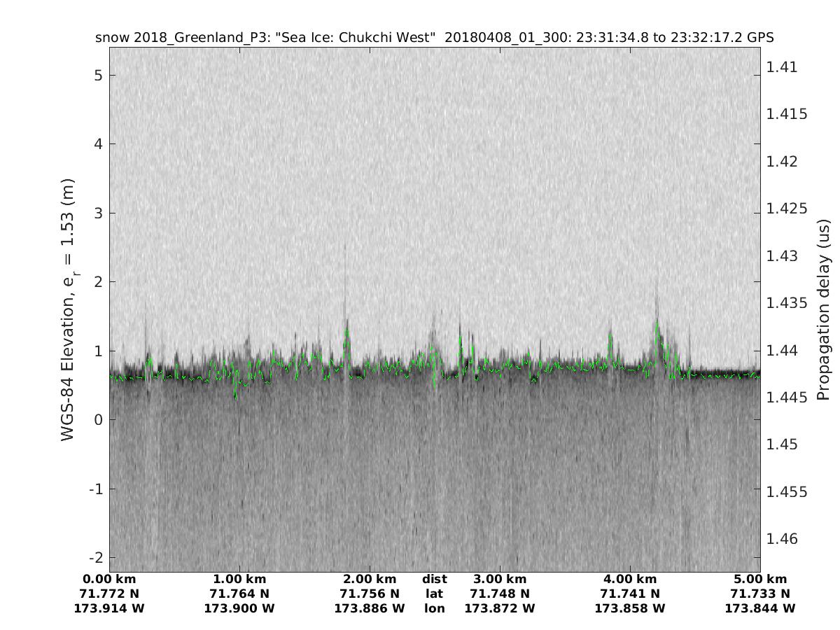Click the "3.00 km" distance label

500,579
